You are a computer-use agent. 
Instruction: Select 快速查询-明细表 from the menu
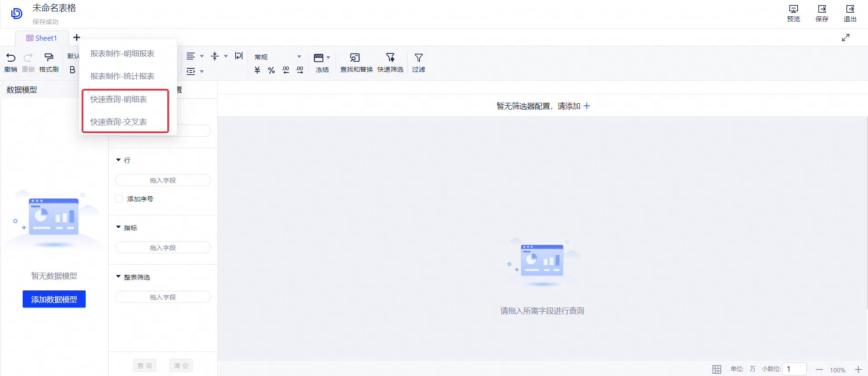tap(119, 99)
